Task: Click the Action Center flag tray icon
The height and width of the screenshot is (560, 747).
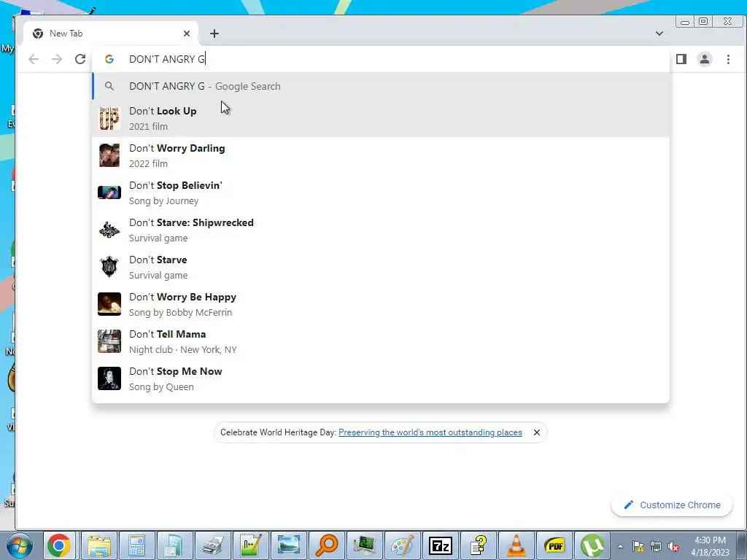Action: [x=638, y=547]
